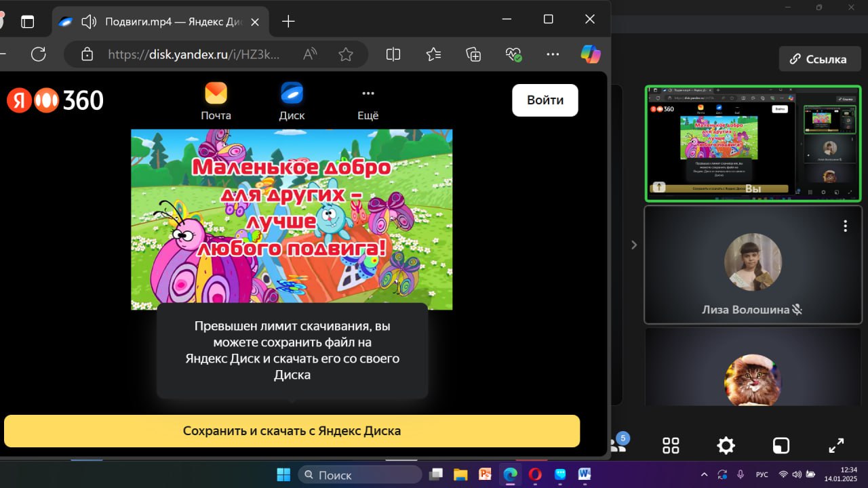The image size is (868, 488).
Task: Open Windows Start menu
Action: (x=283, y=474)
